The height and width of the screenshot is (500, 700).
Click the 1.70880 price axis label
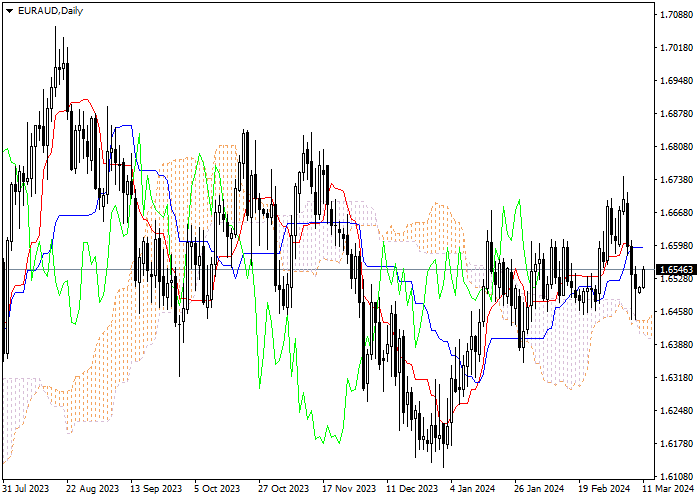[x=676, y=15]
